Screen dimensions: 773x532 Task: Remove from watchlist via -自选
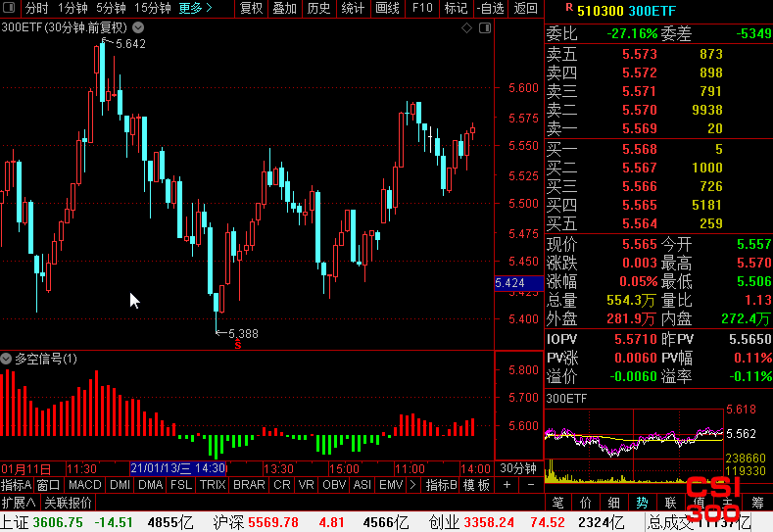[x=491, y=8]
